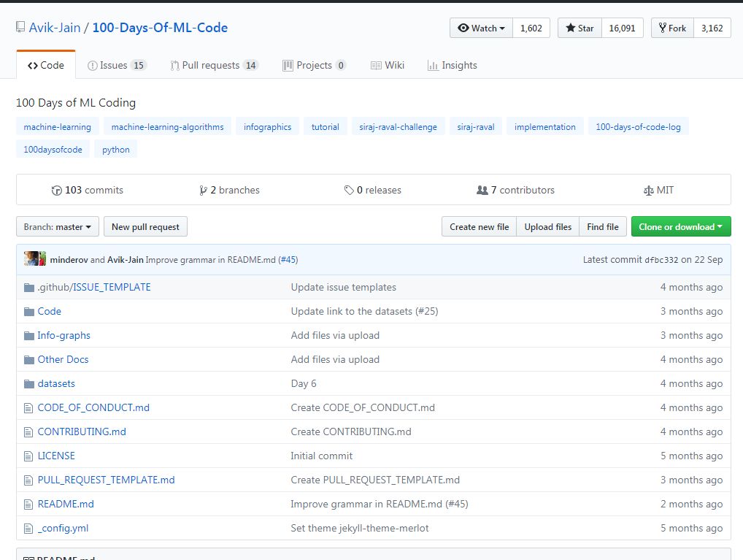
Task: Click the folder icon beside Code directory
Action: [29, 312]
